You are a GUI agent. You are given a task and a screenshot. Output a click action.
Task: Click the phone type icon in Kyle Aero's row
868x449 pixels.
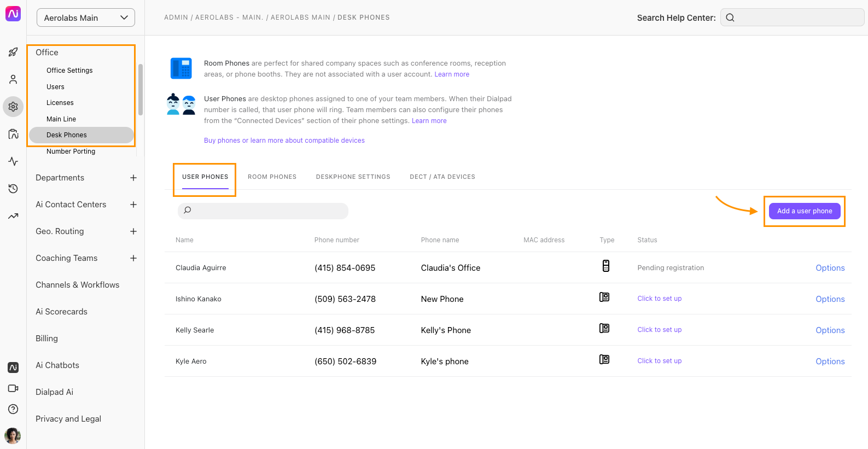point(604,359)
